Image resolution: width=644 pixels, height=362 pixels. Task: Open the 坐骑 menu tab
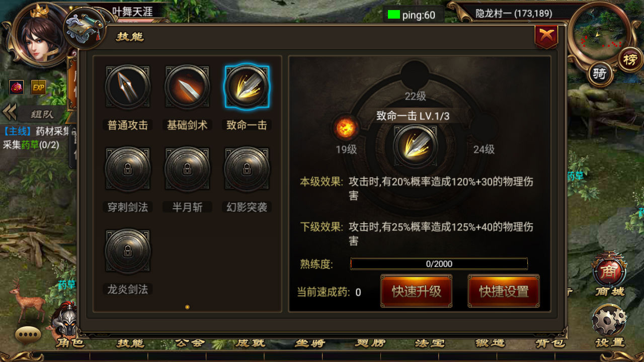(310, 343)
